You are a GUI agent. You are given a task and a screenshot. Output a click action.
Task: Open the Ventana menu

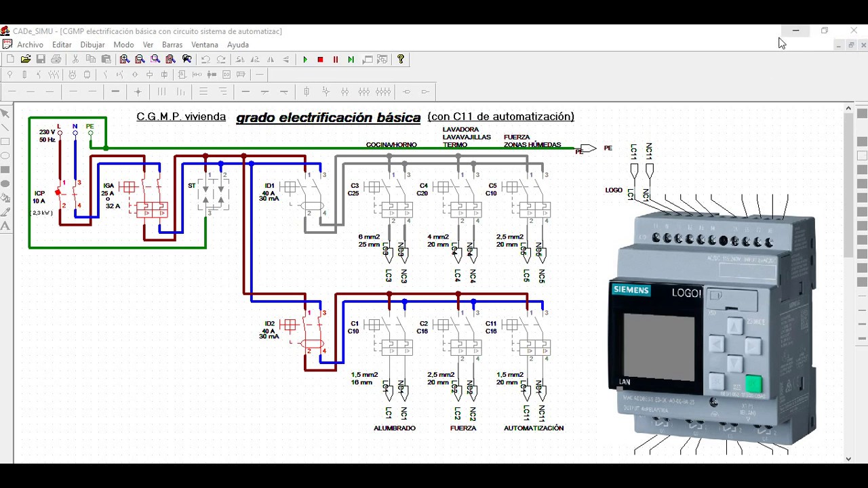(205, 45)
